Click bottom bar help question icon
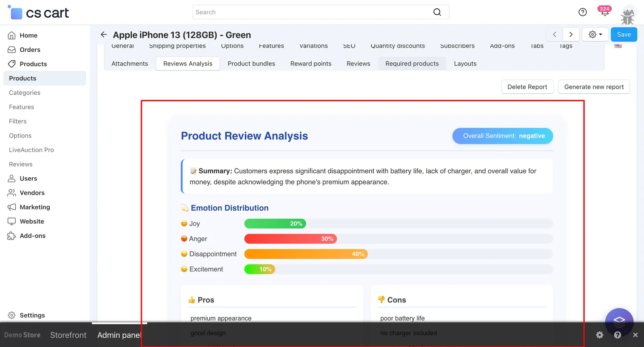Image resolution: width=644 pixels, height=347 pixels. [x=618, y=335]
